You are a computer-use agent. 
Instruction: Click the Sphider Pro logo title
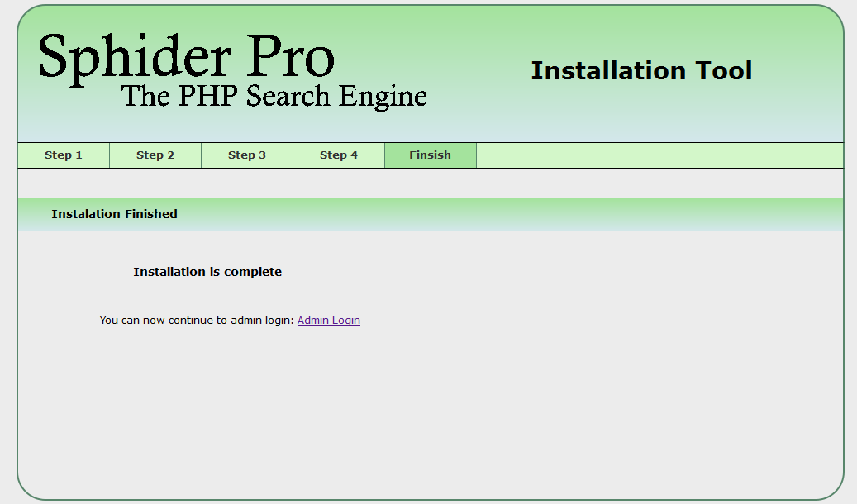[187, 59]
